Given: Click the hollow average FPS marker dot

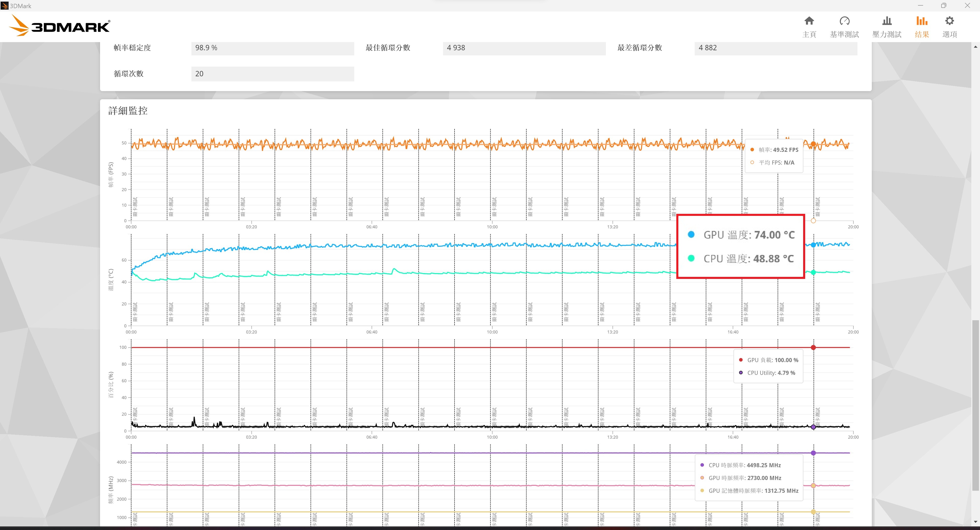Looking at the screenshot, I should [x=813, y=221].
